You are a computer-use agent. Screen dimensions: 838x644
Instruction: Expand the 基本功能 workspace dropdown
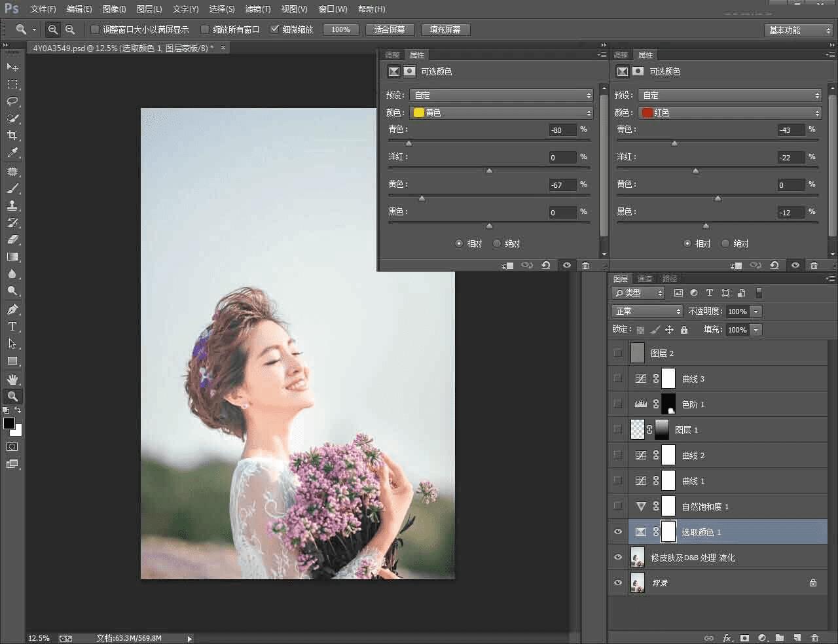797,30
